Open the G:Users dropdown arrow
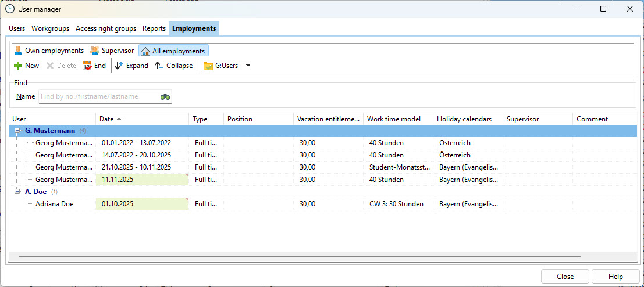The width and height of the screenshot is (644, 287). coord(248,66)
